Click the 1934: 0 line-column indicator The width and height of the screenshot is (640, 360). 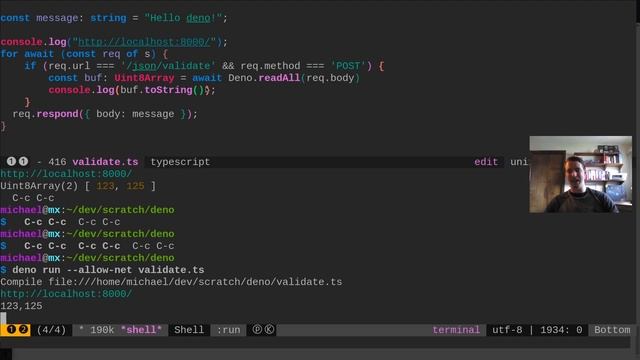pos(561,330)
